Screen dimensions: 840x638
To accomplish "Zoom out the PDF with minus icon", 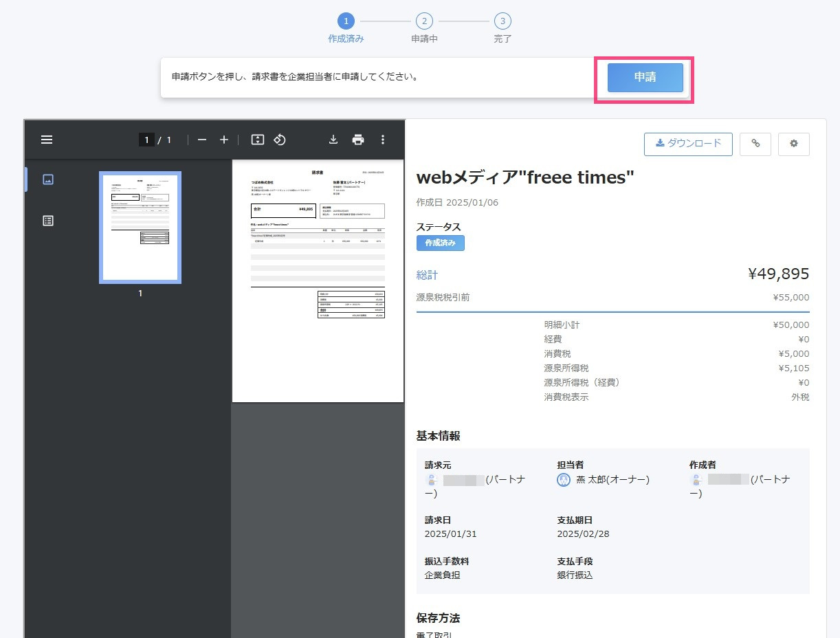I will (202, 140).
